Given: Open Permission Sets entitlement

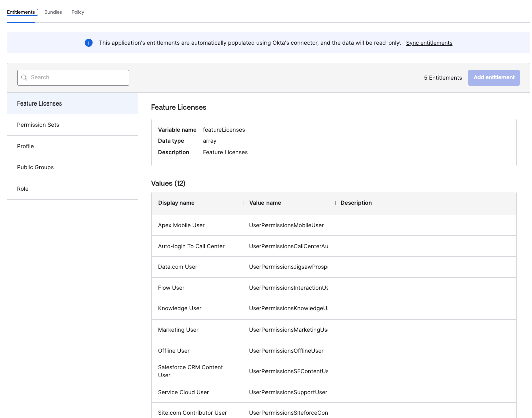Looking at the screenshot, I should tap(72, 125).
